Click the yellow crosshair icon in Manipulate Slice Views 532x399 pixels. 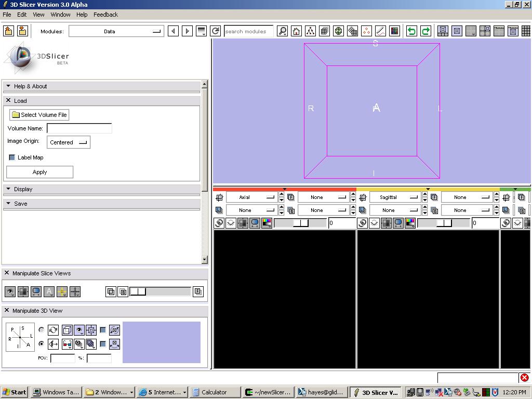pyautogui.click(x=62, y=292)
